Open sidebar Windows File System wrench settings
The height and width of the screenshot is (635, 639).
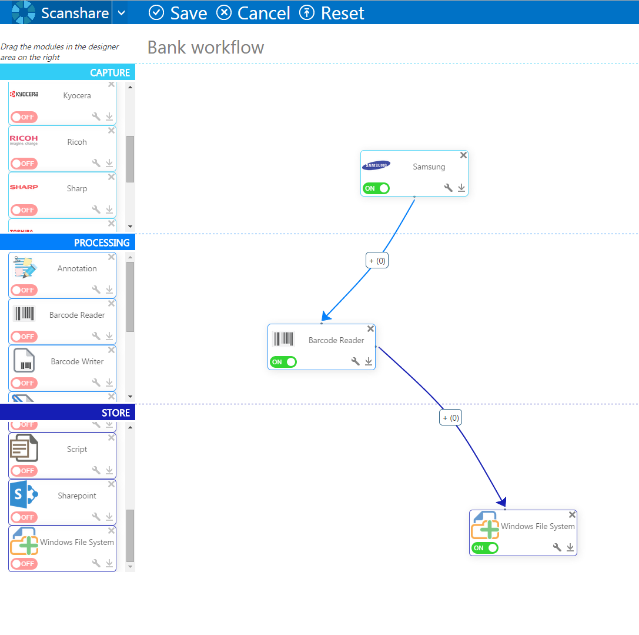[96, 563]
